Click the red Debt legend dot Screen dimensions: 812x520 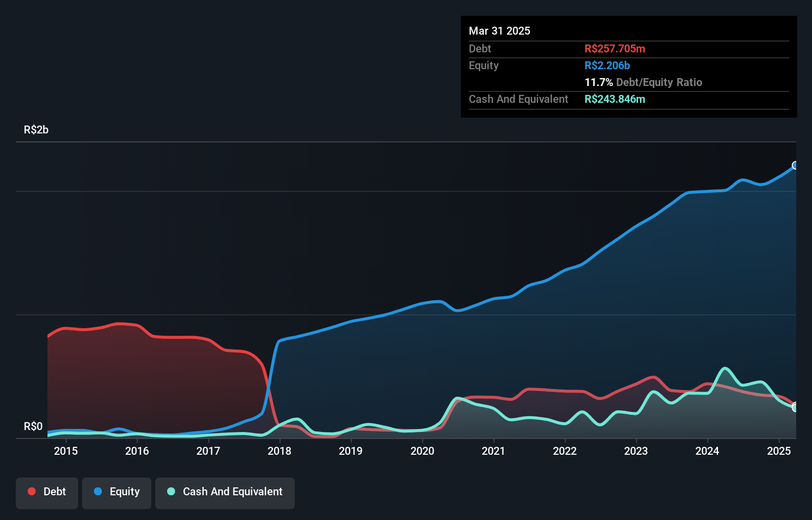32,491
